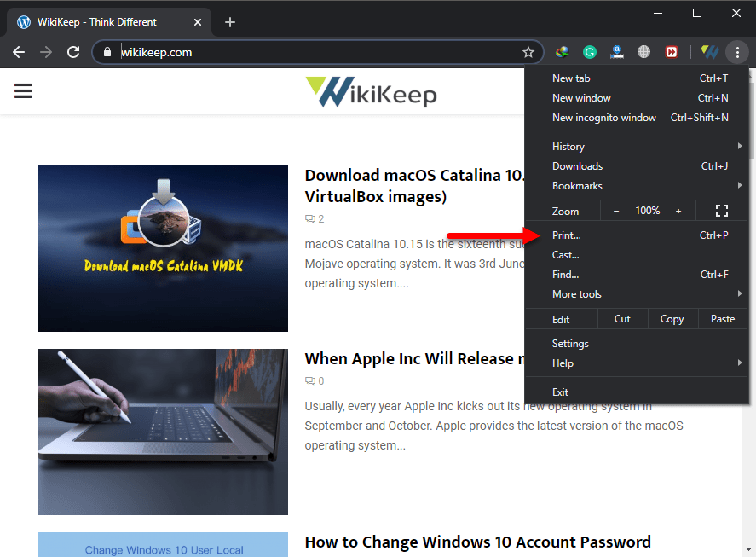Open comments on the Catalina article
The height and width of the screenshot is (557, 756).
[315, 219]
